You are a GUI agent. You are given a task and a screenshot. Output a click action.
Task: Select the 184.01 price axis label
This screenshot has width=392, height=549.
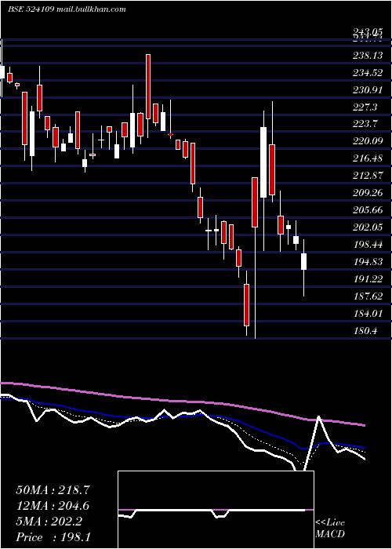point(368,314)
